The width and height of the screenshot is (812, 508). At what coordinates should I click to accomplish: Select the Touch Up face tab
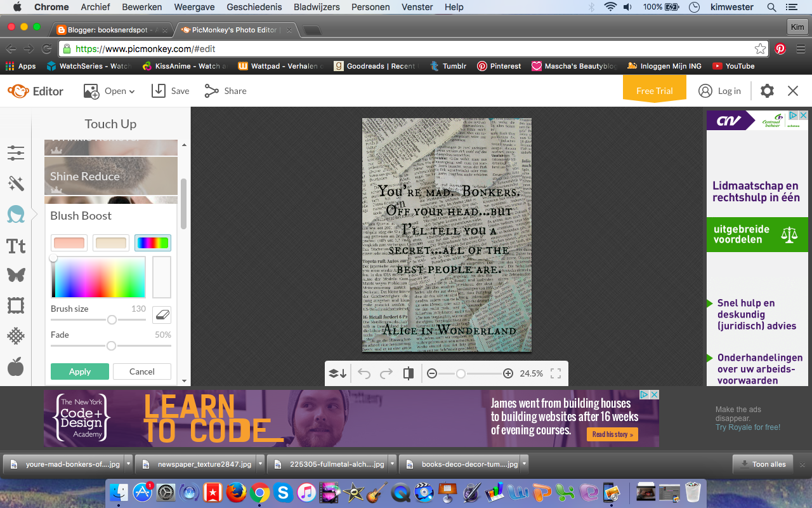tap(16, 215)
